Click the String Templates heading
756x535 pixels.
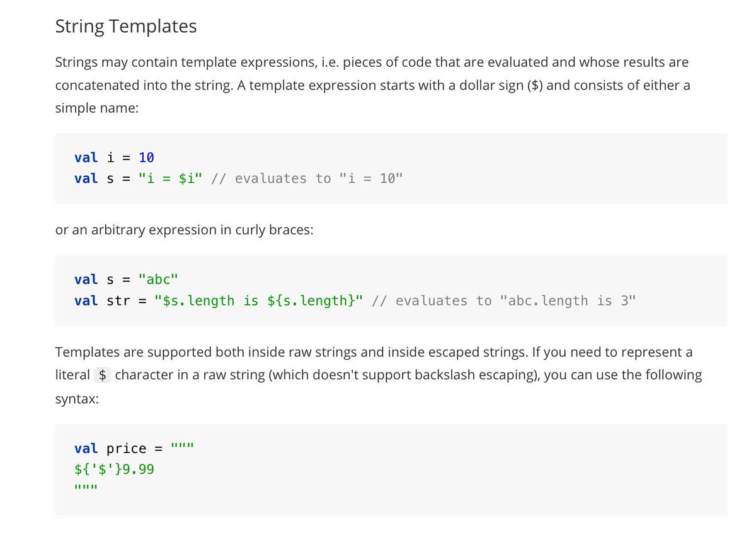[126, 26]
